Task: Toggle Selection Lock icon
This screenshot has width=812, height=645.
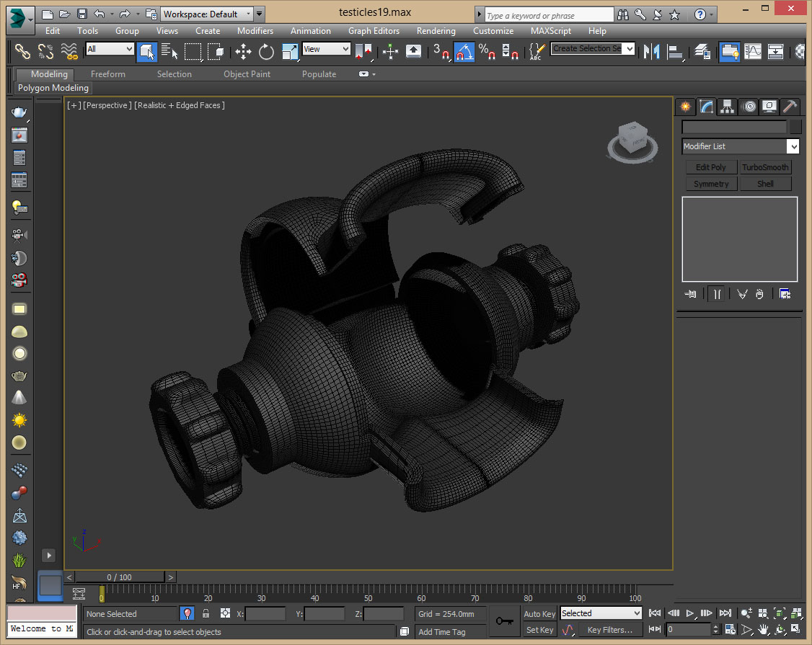Action: [206, 614]
